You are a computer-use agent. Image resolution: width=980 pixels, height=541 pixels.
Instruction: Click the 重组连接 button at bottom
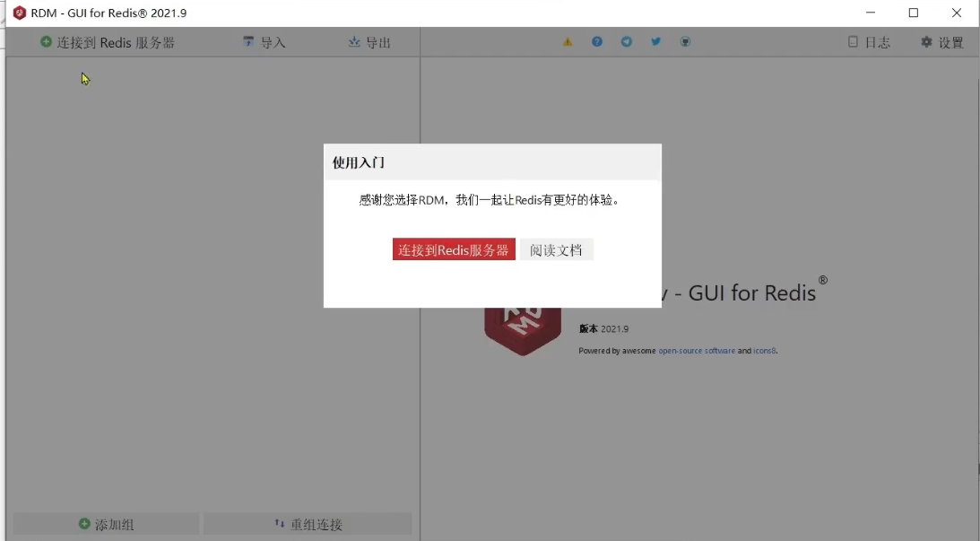click(x=308, y=524)
